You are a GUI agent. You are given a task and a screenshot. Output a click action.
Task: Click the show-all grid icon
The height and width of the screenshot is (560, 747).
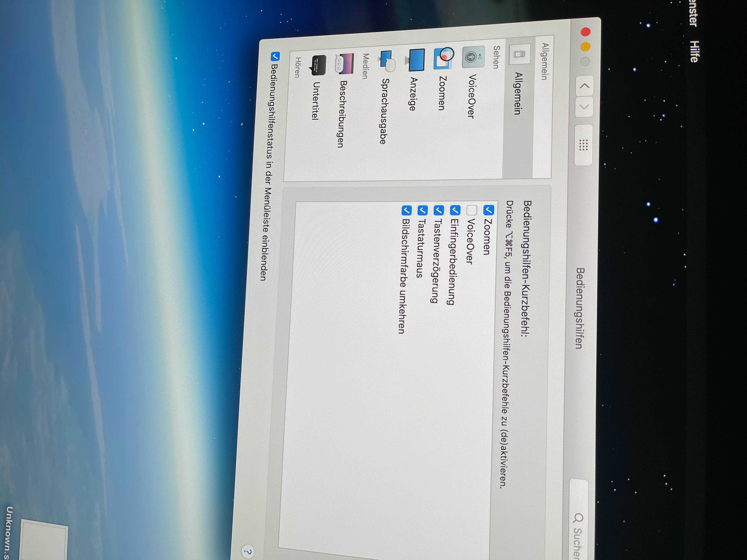584,145
